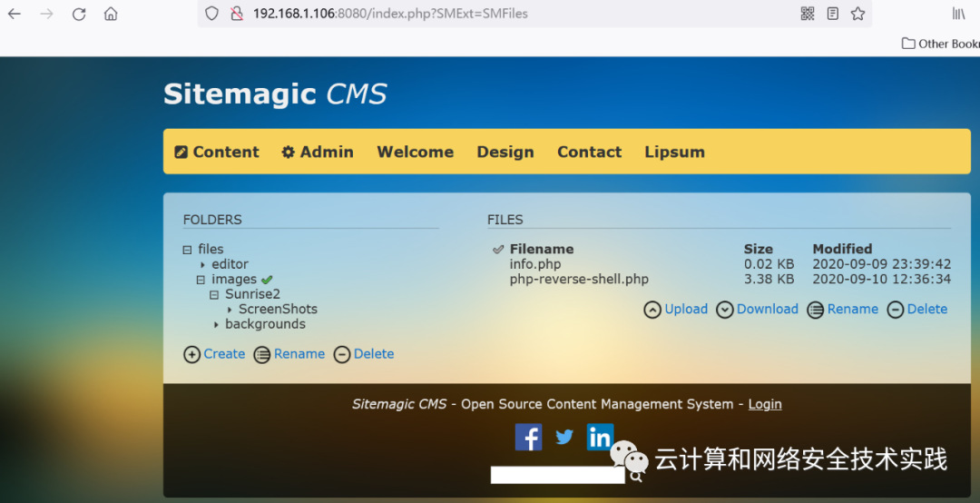The image size is (980, 503).
Task: Open the Twitter bird icon
Action: click(564, 437)
